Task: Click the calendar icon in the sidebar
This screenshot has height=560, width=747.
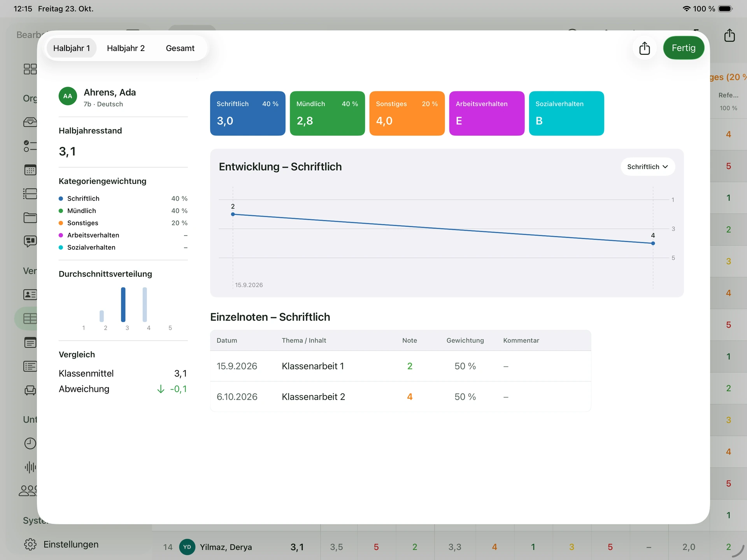Action: click(30, 170)
